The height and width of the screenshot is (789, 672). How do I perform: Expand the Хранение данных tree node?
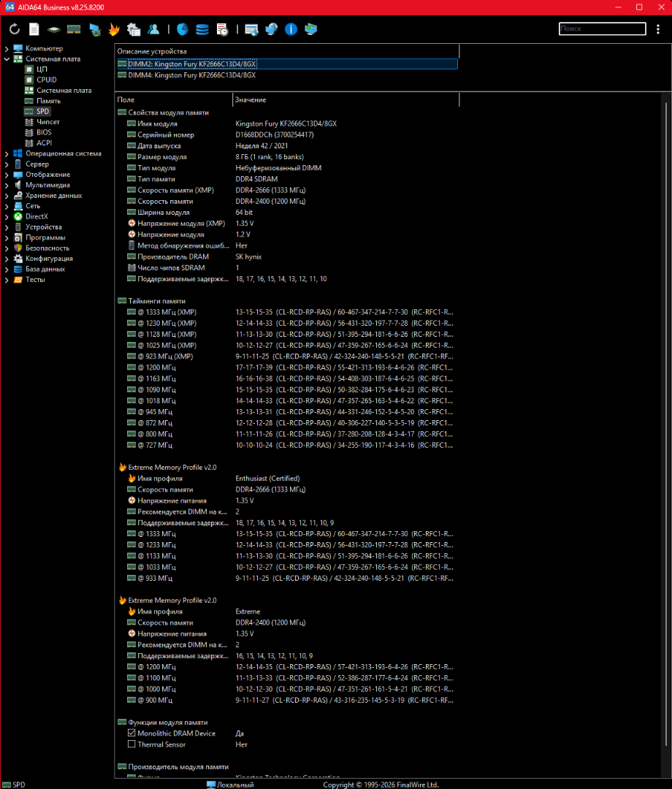pos(7,196)
